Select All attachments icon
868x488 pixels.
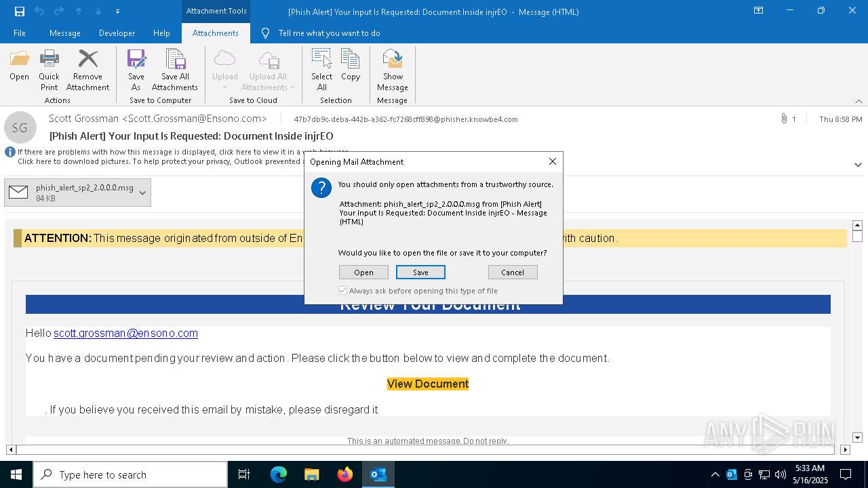coord(321,70)
